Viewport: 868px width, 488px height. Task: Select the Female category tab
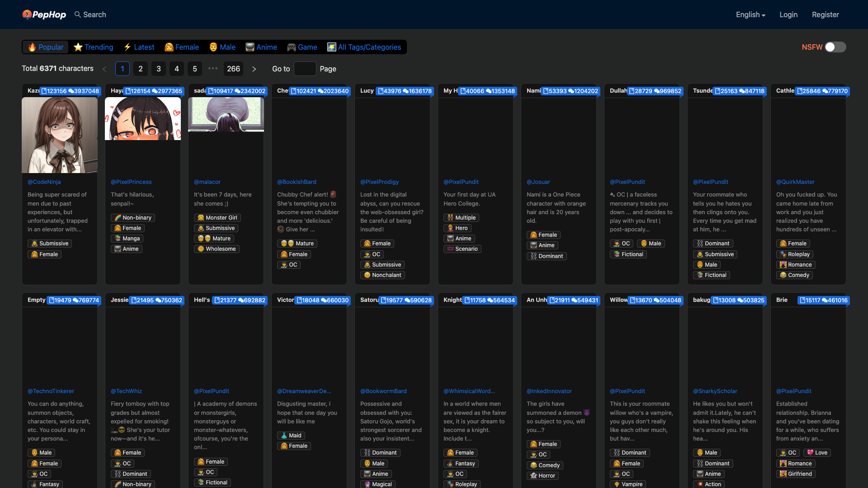click(182, 47)
